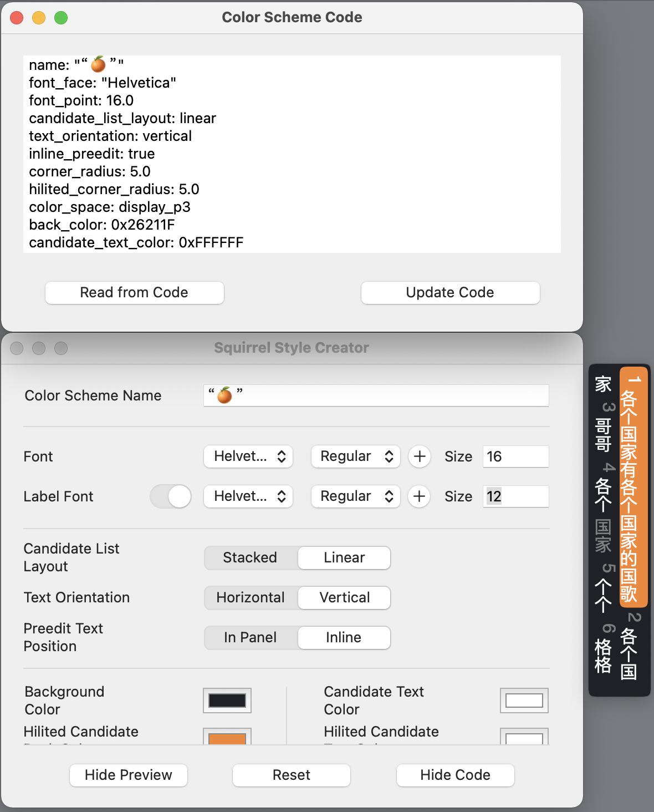Click the Label Font Size field showing 12
Screen dimensions: 654x812
[x=516, y=496]
